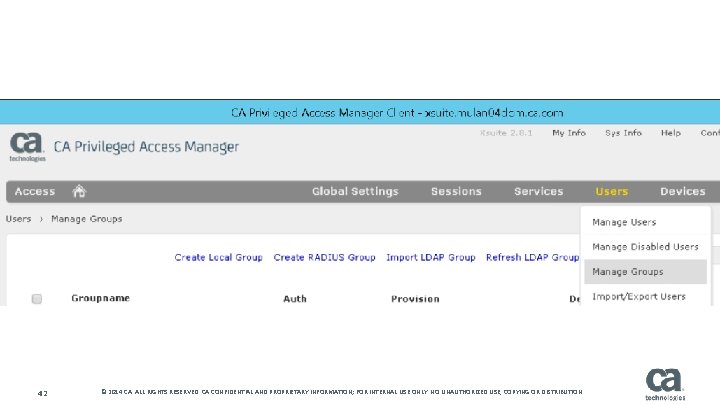Click Import LDAP Group link
The image size is (720, 405).
coord(430,258)
